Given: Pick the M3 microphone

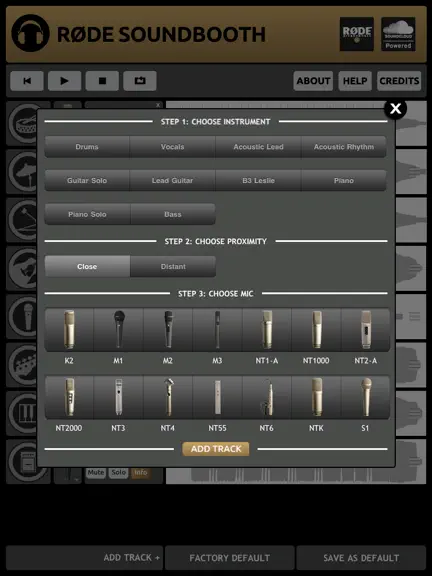Looking at the screenshot, I should [x=217, y=330].
